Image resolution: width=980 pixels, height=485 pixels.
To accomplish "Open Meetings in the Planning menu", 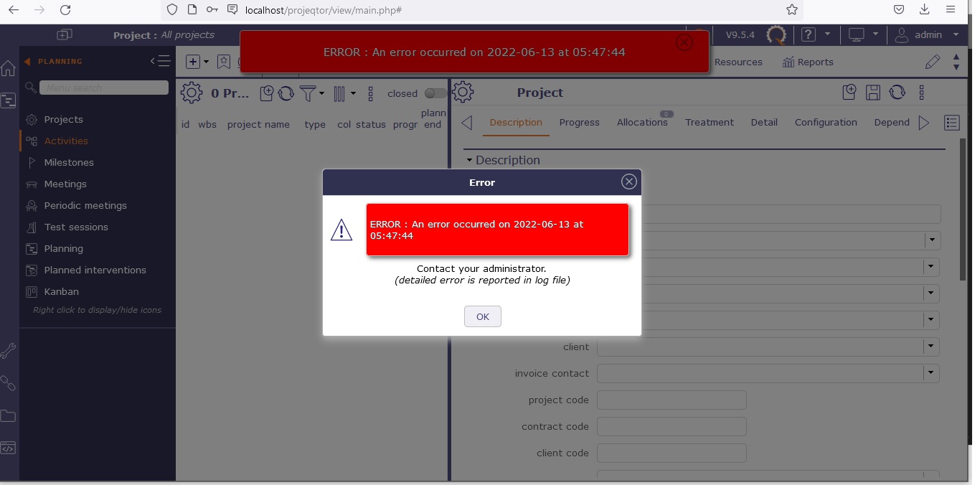I will [x=65, y=184].
